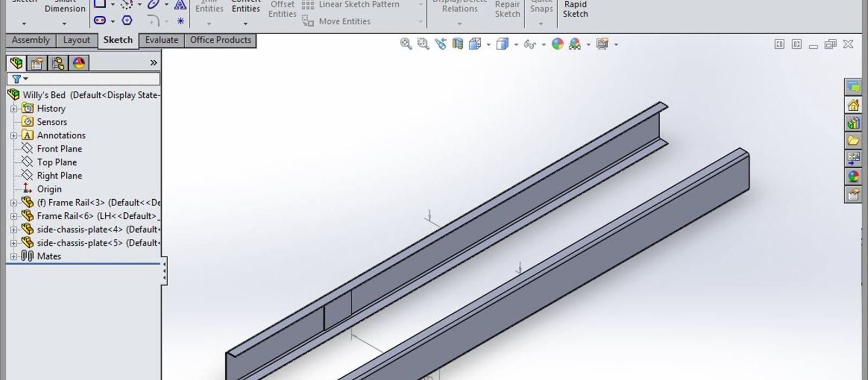This screenshot has height=380, width=868.
Task: Open Hide/Show Items dropdown arrow
Action: (544, 45)
